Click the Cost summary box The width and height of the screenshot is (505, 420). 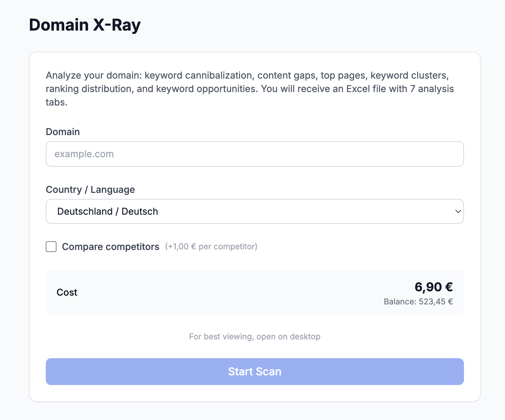click(x=235, y=292)
